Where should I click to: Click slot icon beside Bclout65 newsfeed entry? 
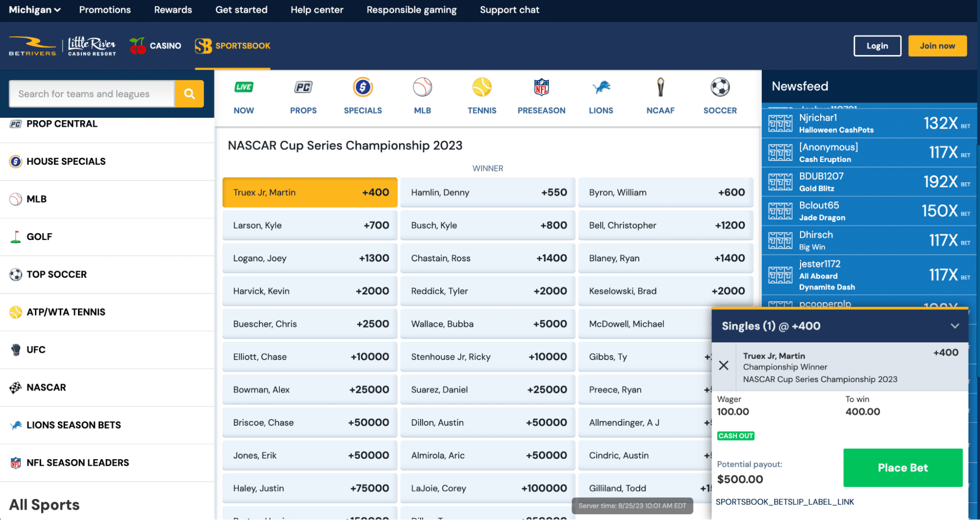pos(780,211)
